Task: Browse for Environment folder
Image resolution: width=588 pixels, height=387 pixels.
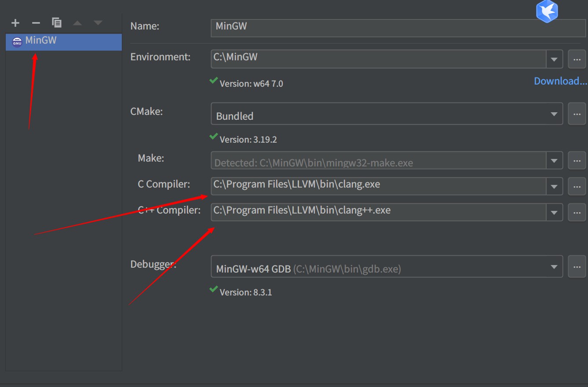Action: tap(577, 59)
